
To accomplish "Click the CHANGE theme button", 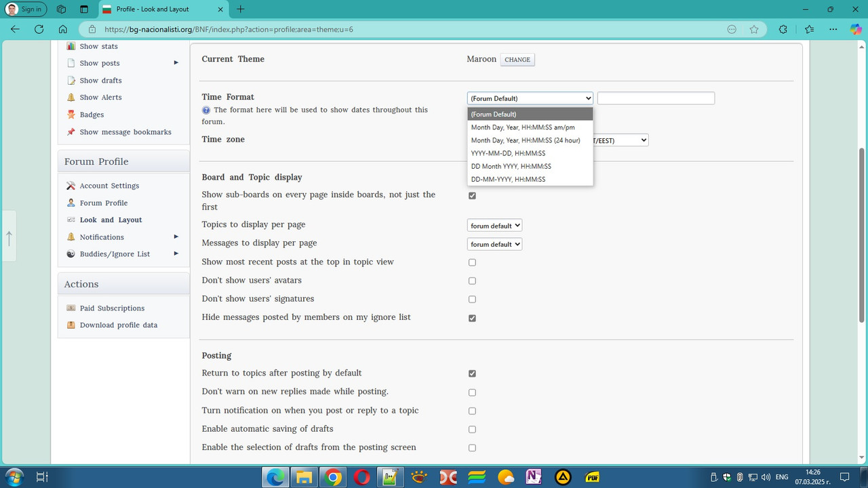I will [517, 60].
